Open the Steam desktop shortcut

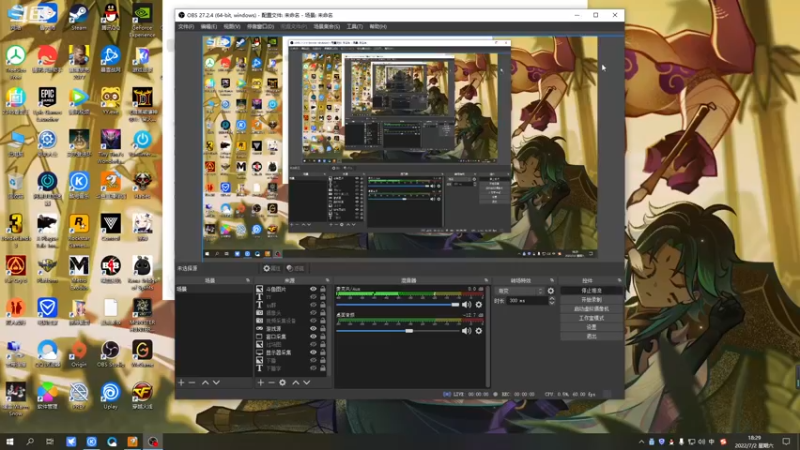point(79,17)
